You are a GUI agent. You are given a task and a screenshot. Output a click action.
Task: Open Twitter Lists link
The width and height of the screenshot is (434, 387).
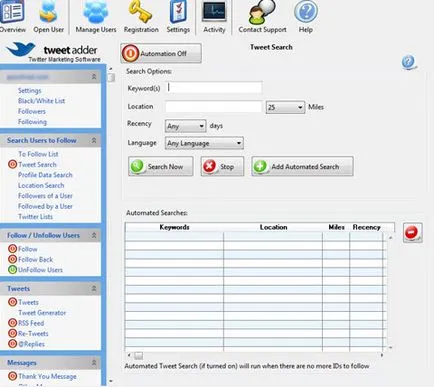[35, 216]
